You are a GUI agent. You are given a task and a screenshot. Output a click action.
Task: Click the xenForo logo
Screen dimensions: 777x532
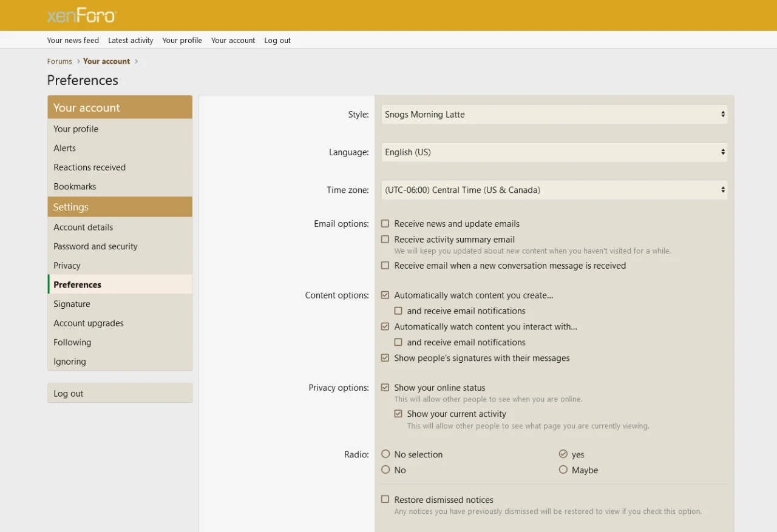[x=81, y=16]
